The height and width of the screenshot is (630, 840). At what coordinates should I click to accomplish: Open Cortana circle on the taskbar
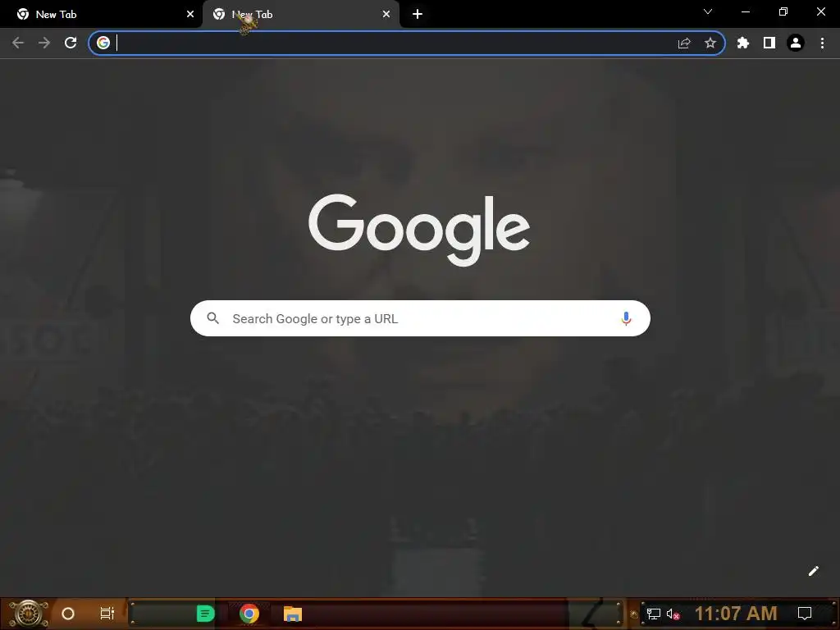(68, 614)
